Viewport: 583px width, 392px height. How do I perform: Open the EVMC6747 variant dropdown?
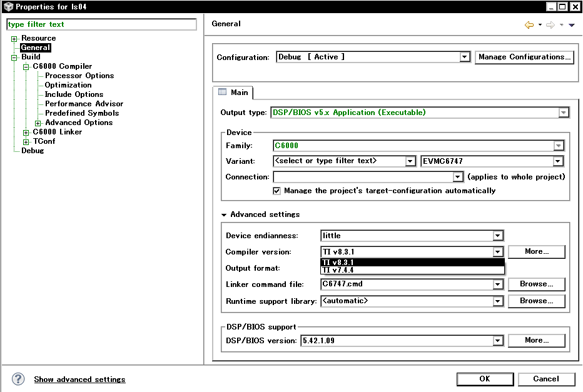click(x=558, y=161)
